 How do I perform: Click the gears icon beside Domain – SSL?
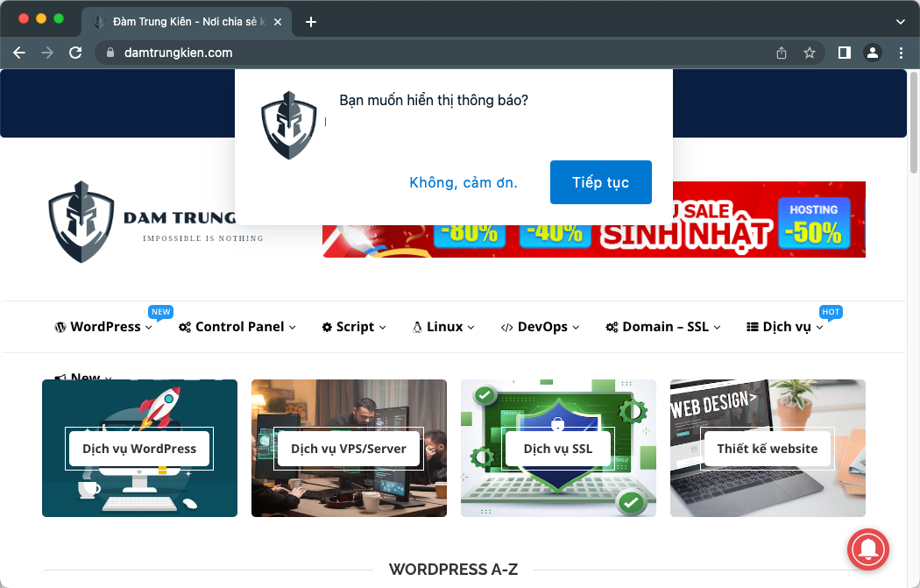pos(612,328)
